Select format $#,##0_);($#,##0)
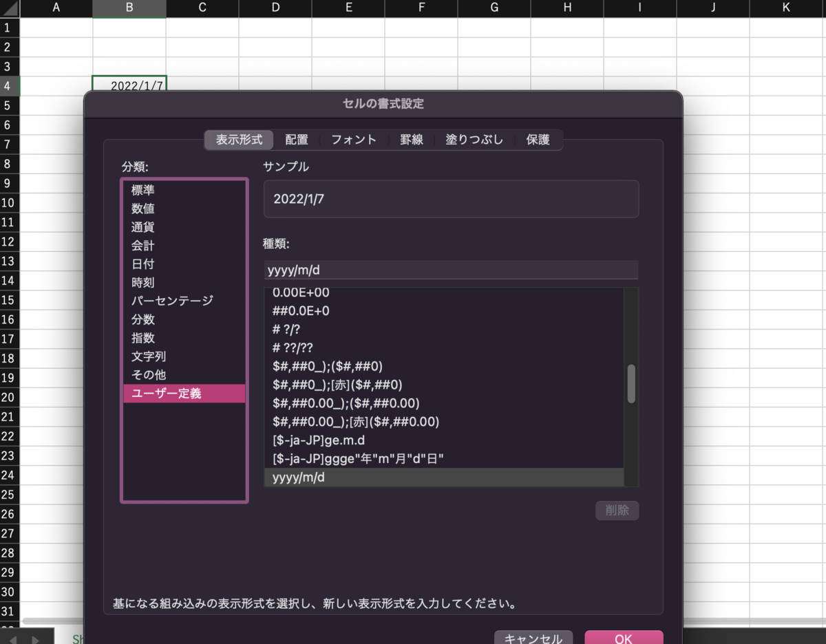This screenshot has width=826, height=644. pos(444,366)
